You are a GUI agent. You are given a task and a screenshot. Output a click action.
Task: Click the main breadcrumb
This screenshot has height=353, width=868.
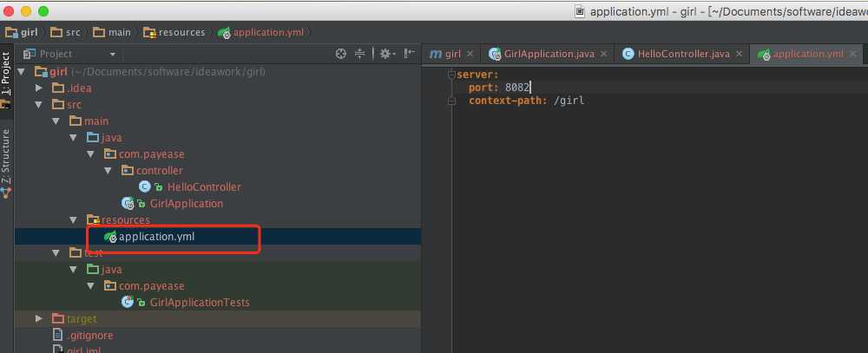click(x=112, y=32)
